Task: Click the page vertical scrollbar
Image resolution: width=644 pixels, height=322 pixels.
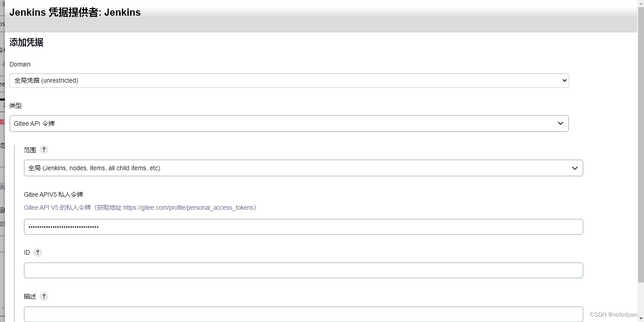Action: [640, 144]
